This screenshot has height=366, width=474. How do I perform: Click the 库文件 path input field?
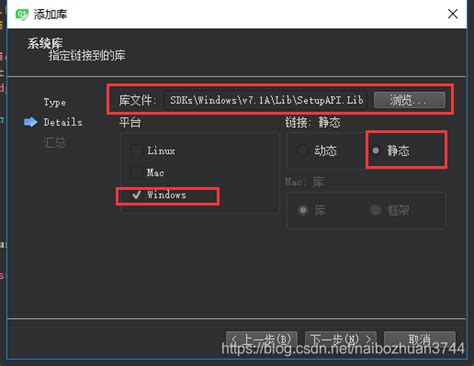266,100
